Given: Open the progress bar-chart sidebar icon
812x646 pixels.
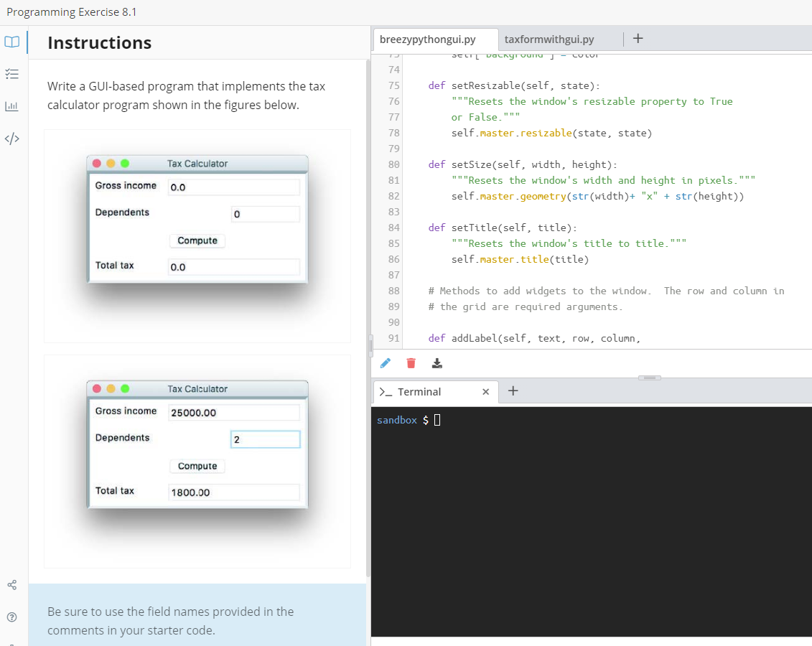Looking at the screenshot, I should 12,106.
